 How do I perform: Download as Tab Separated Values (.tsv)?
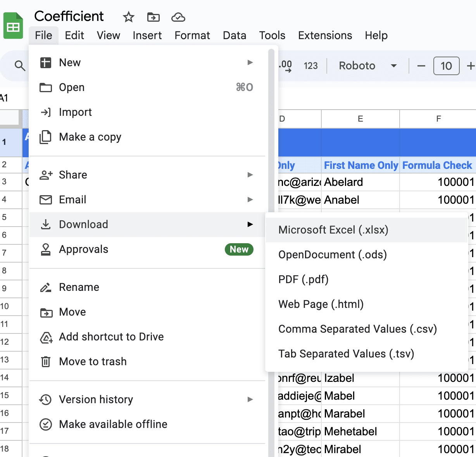pos(366,354)
